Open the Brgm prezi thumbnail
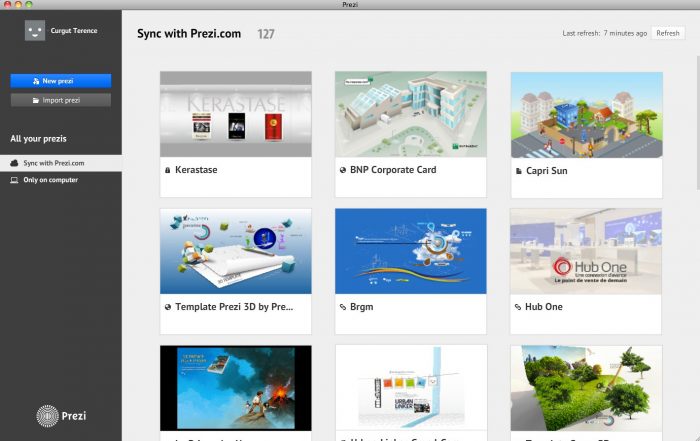Viewport: 700px width, 441px height. coord(411,251)
